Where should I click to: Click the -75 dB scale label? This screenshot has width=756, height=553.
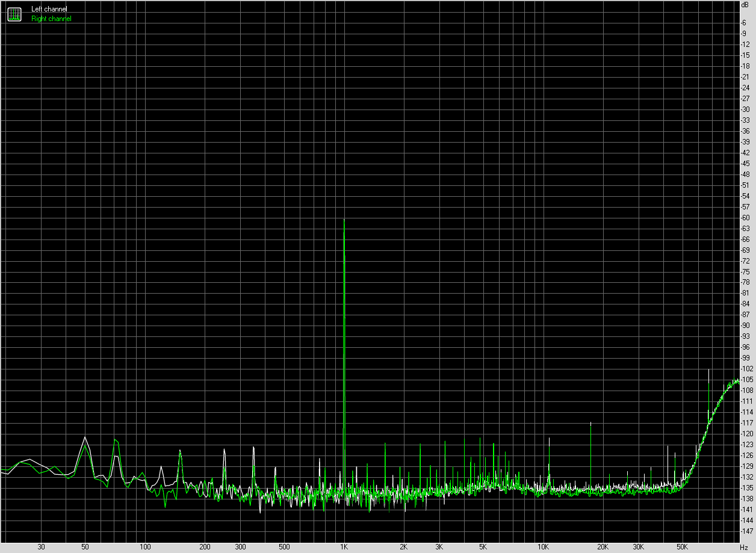click(x=745, y=271)
